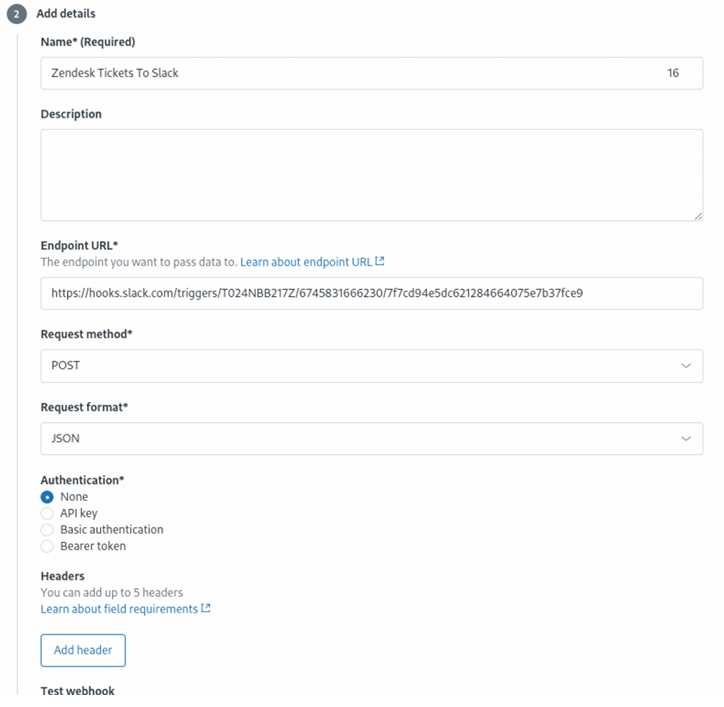Click external link icon beside field requirements
Viewport: 724px width, 707px height.
tap(206, 609)
